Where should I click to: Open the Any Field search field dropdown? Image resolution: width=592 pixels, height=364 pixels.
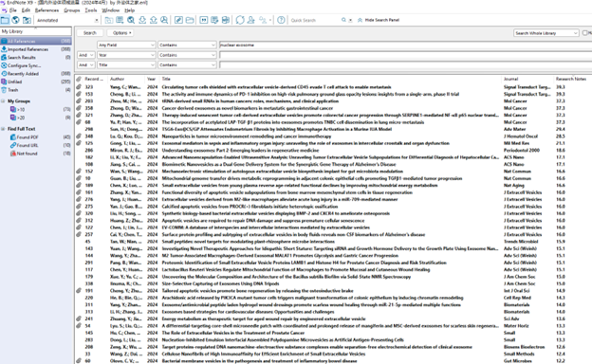126,45
